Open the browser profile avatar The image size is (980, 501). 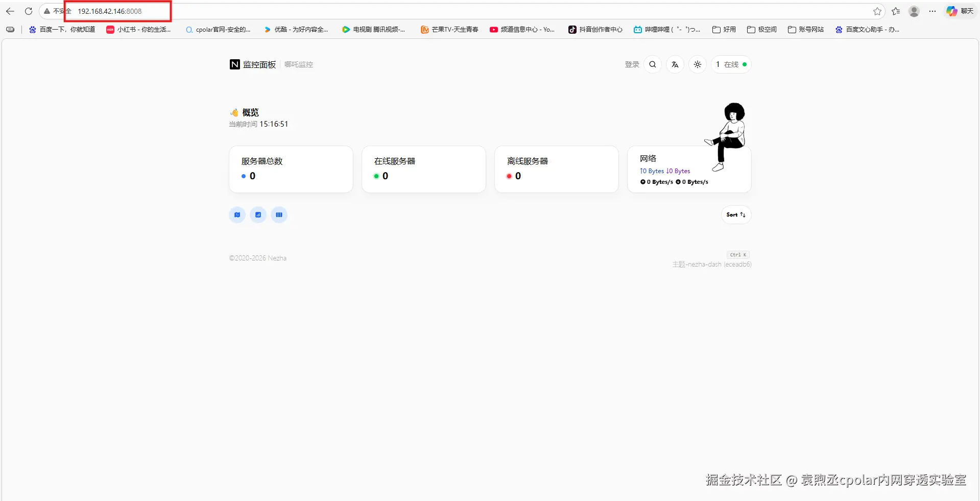tap(914, 11)
